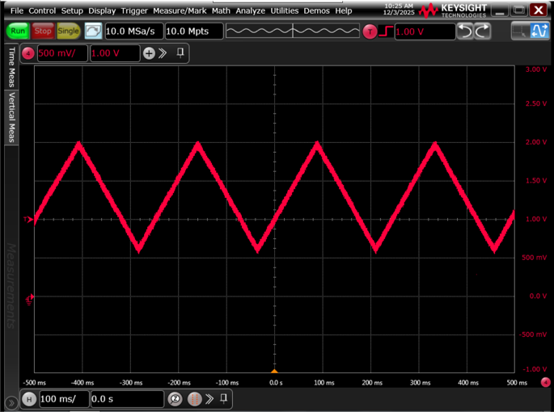Close the oscilloscope application
The width and height of the screenshot is (554, 412).
click(x=538, y=10)
